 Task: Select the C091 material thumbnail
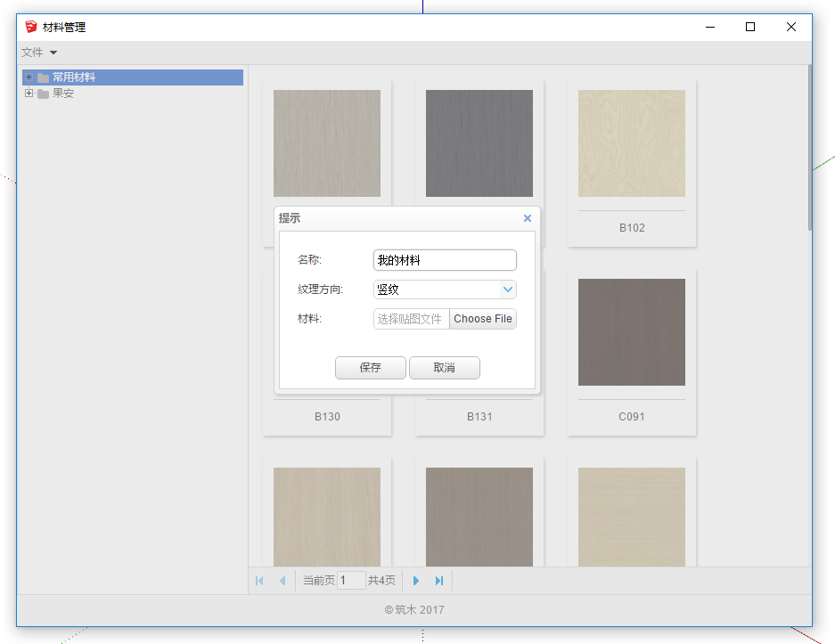(x=631, y=332)
